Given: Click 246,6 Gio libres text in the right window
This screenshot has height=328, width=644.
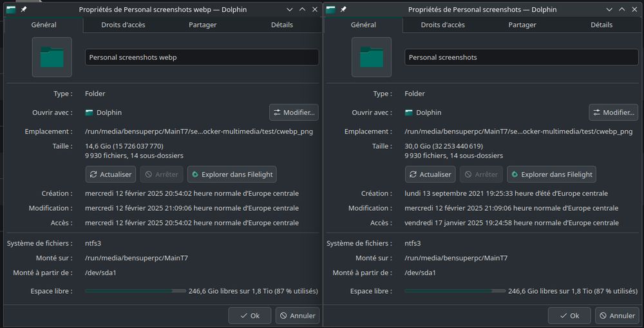Looking at the screenshot, I should pos(573,291).
